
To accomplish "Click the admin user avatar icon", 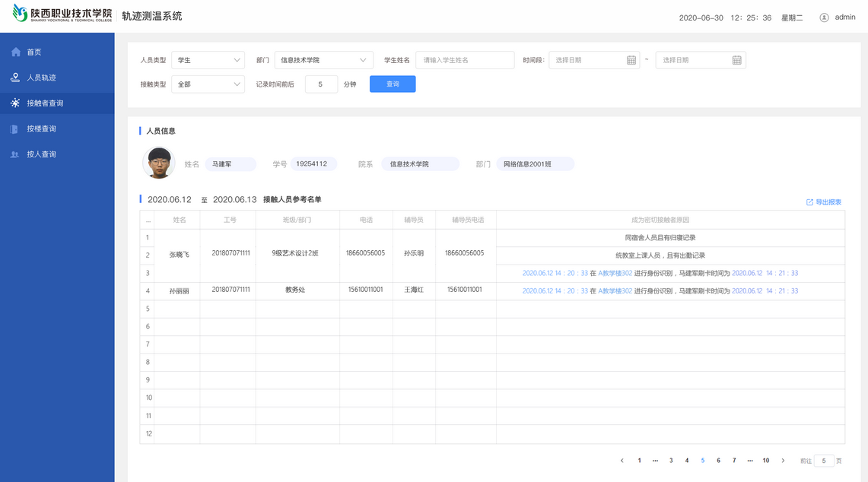I will [824, 17].
